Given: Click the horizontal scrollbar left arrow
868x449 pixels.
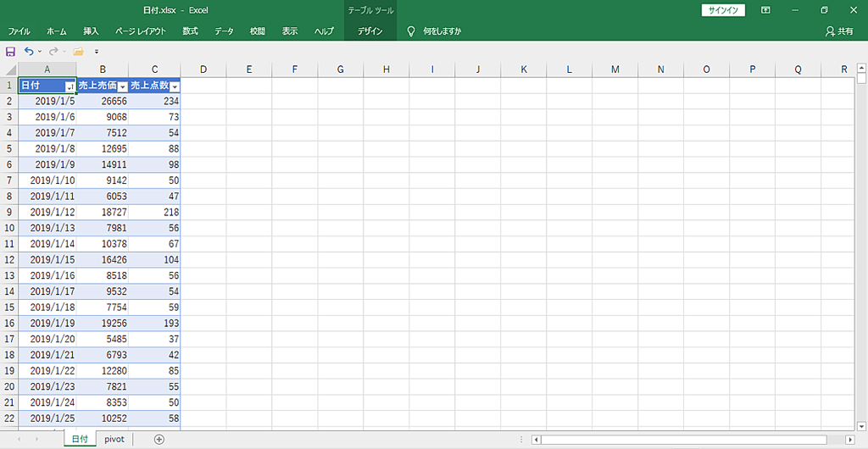Looking at the screenshot, I should (536, 440).
